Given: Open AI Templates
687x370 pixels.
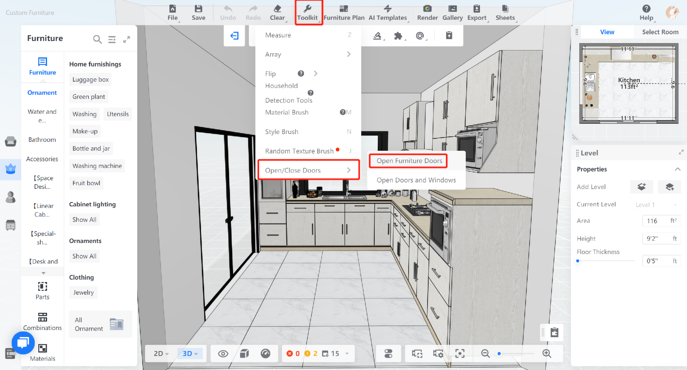Looking at the screenshot, I should (388, 13).
